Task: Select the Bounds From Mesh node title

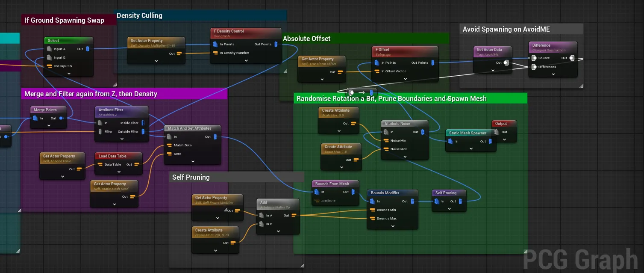Action: pos(332,184)
